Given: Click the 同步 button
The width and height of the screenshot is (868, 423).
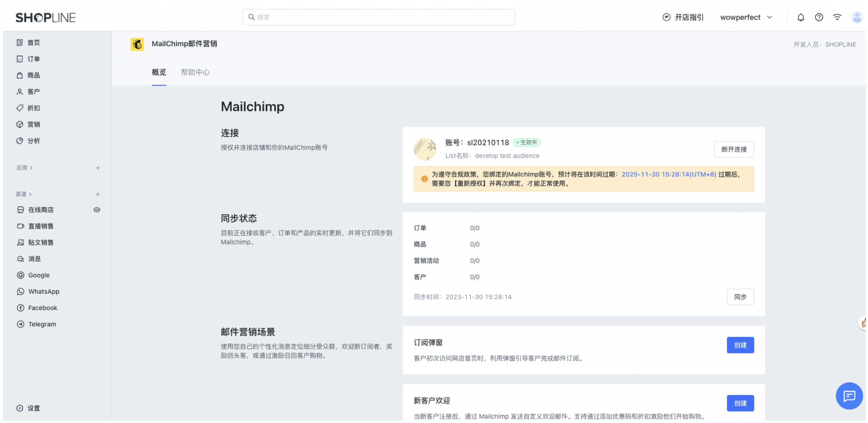Looking at the screenshot, I should [x=740, y=297].
